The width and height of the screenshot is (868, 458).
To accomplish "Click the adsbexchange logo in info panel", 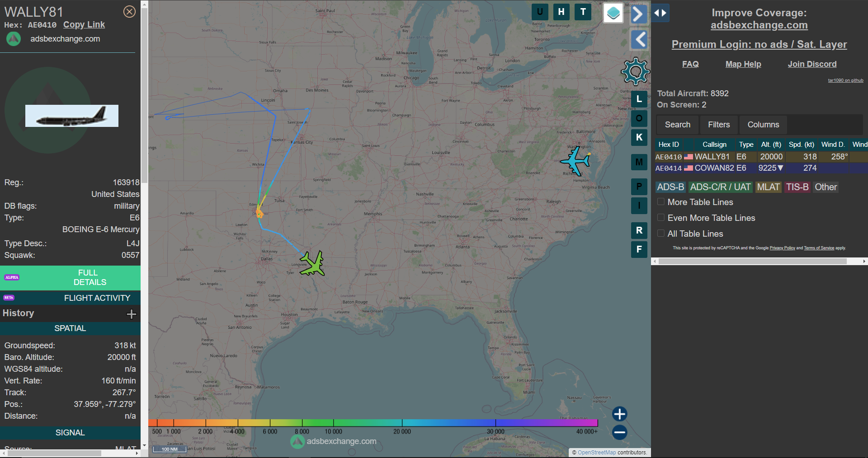I will pyautogui.click(x=14, y=39).
